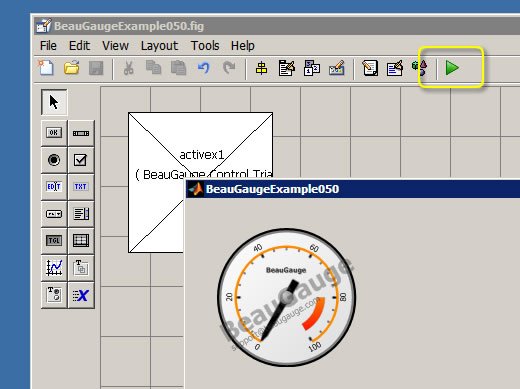Pick the Edit Text palette tool
520x389 pixels.
pos(54,187)
